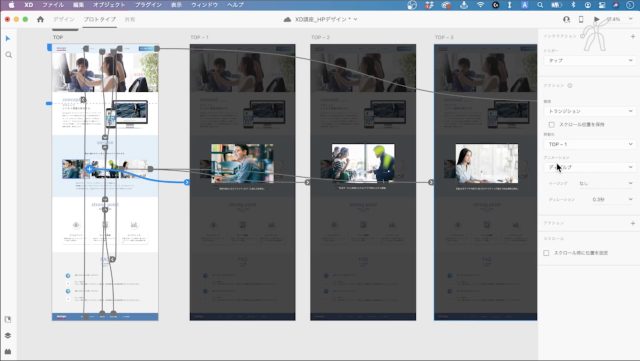This screenshot has height=361, width=640.
Task: Click the Wi-Fi icon in menu bar
Action: tap(480, 5)
